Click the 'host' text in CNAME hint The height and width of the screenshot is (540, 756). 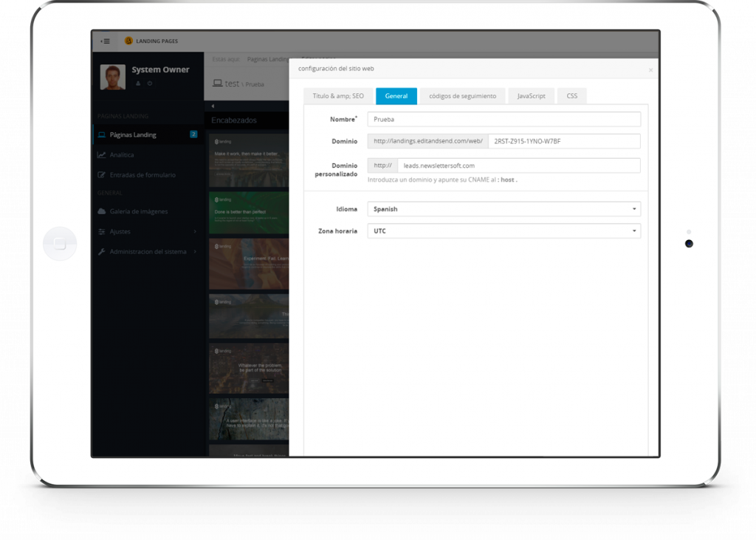(x=507, y=180)
